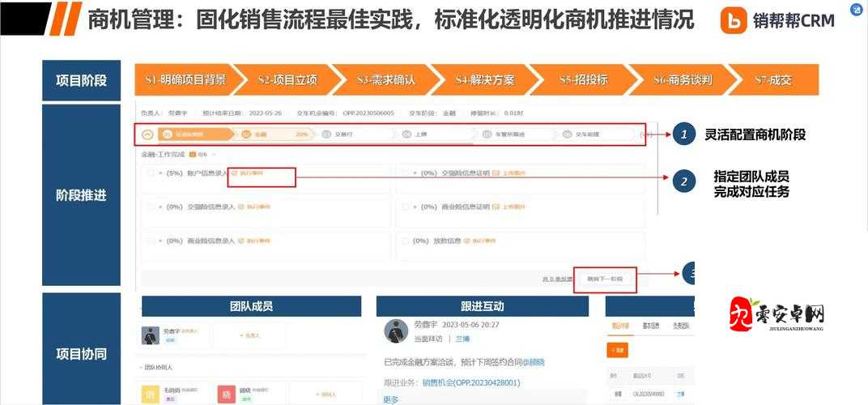Open dropdown arrow before (0%) 商业险信息证明
The image size is (868, 405).
click(415, 207)
